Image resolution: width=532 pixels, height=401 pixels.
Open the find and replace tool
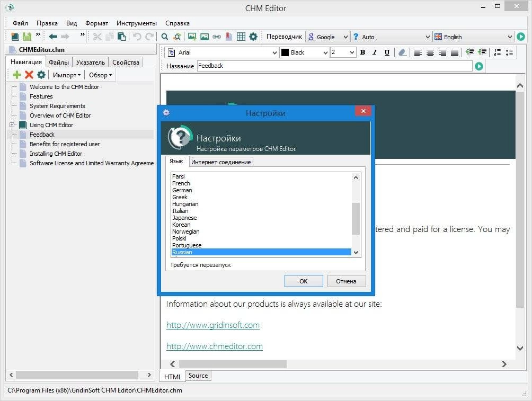point(177,37)
